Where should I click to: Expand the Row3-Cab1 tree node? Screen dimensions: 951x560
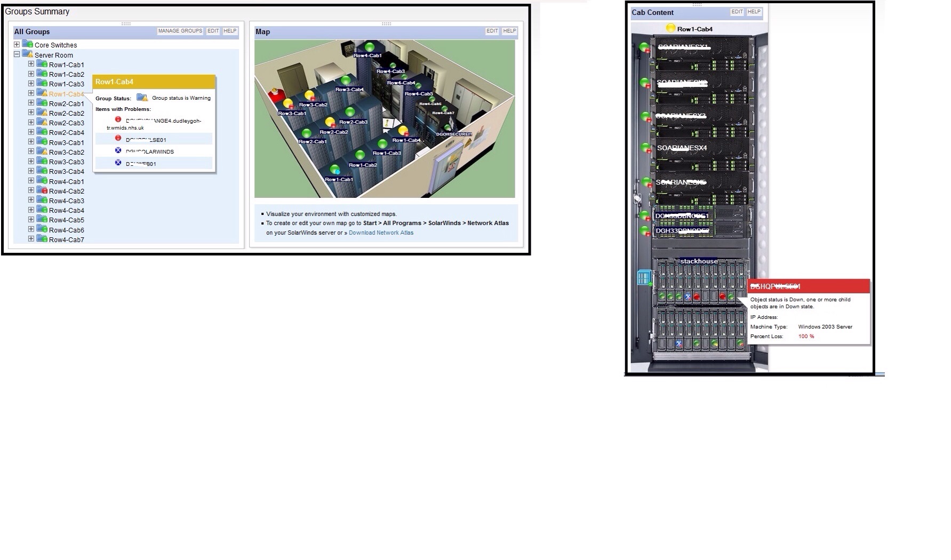31,142
